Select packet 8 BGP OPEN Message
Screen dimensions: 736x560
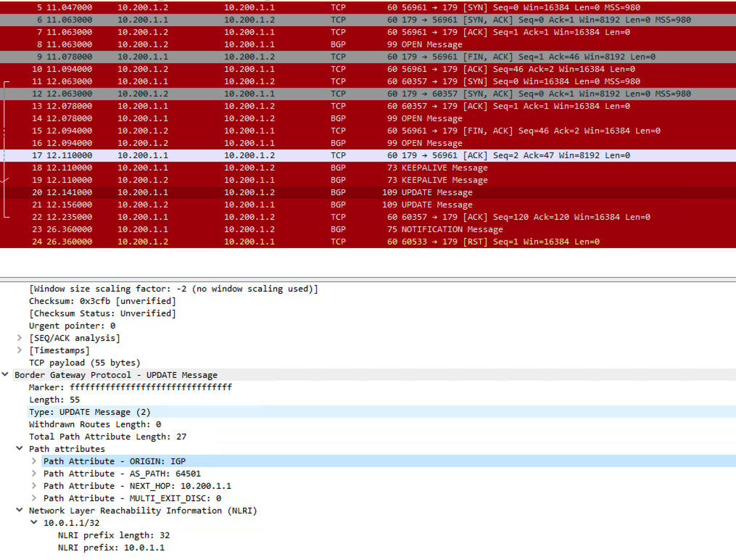click(x=368, y=44)
